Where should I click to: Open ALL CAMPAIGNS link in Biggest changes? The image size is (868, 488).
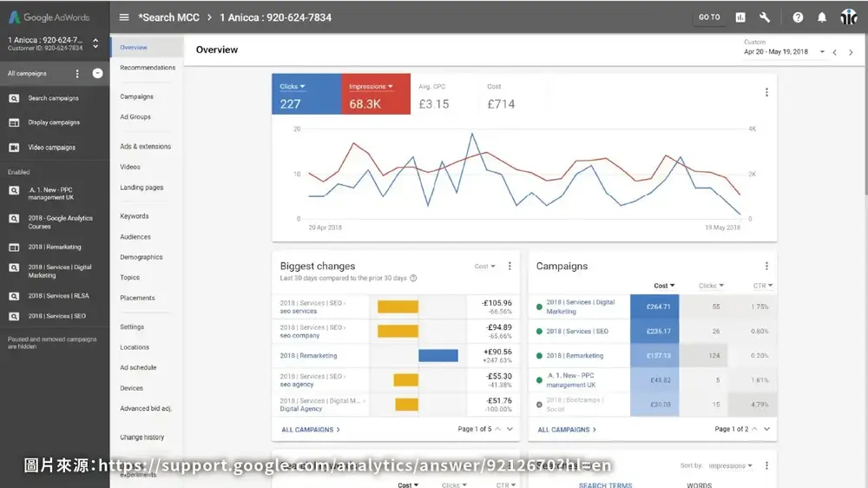click(x=311, y=429)
